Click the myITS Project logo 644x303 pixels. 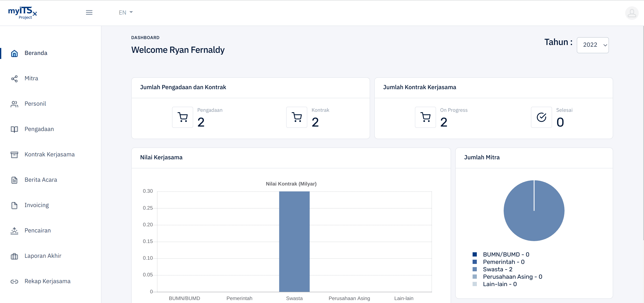click(x=22, y=13)
